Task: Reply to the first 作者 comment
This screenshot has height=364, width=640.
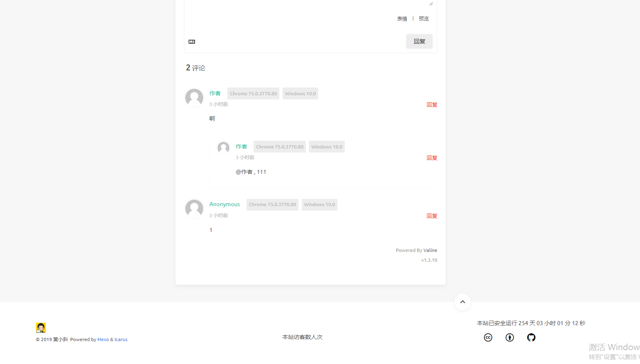Action: click(x=432, y=105)
